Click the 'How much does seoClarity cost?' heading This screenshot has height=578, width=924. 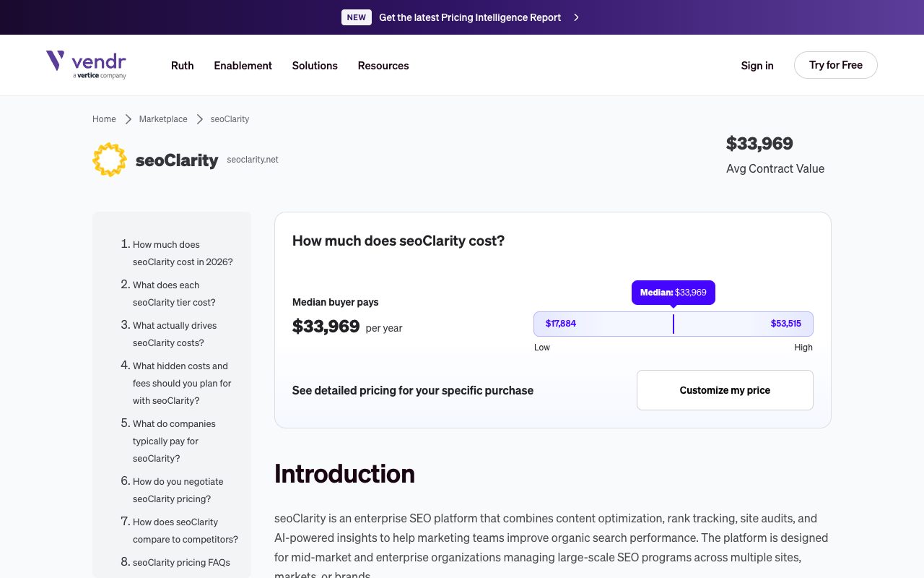click(398, 241)
